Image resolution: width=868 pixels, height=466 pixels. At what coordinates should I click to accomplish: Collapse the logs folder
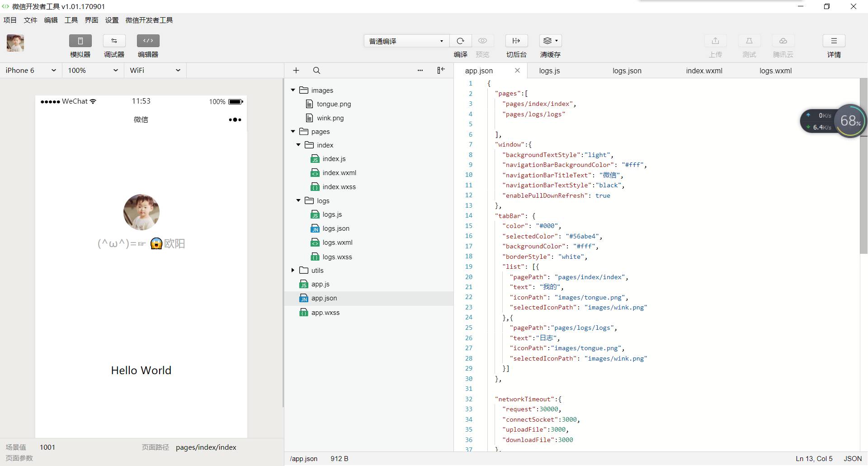point(298,200)
